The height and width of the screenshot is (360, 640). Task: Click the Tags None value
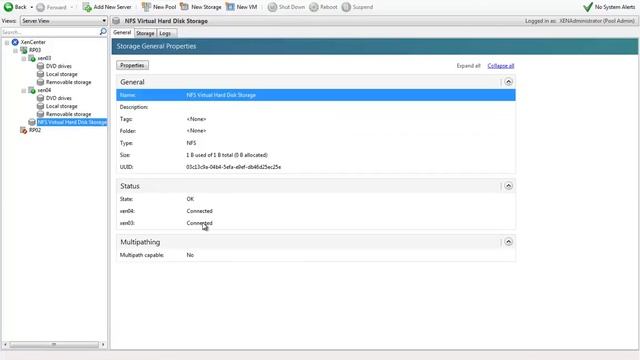point(196,119)
